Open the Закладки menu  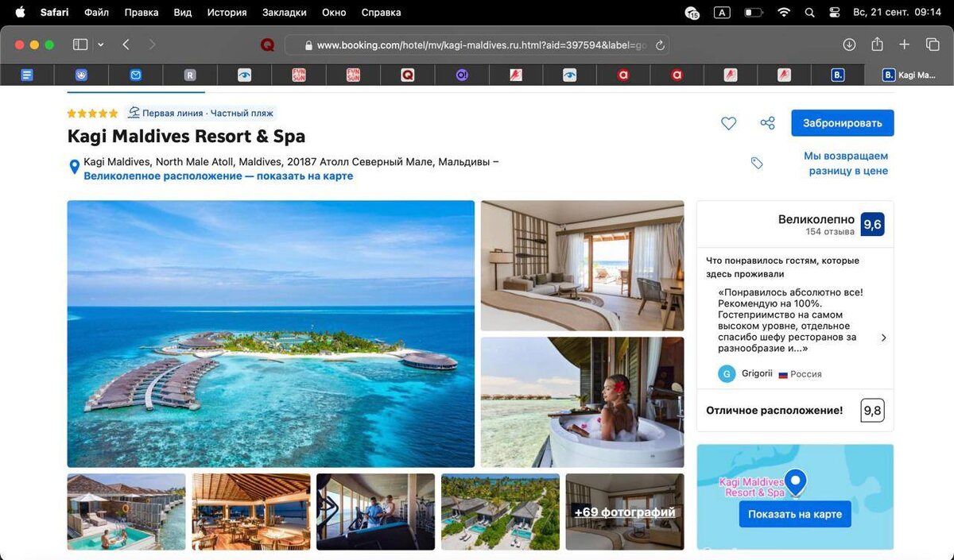pyautogui.click(x=284, y=13)
